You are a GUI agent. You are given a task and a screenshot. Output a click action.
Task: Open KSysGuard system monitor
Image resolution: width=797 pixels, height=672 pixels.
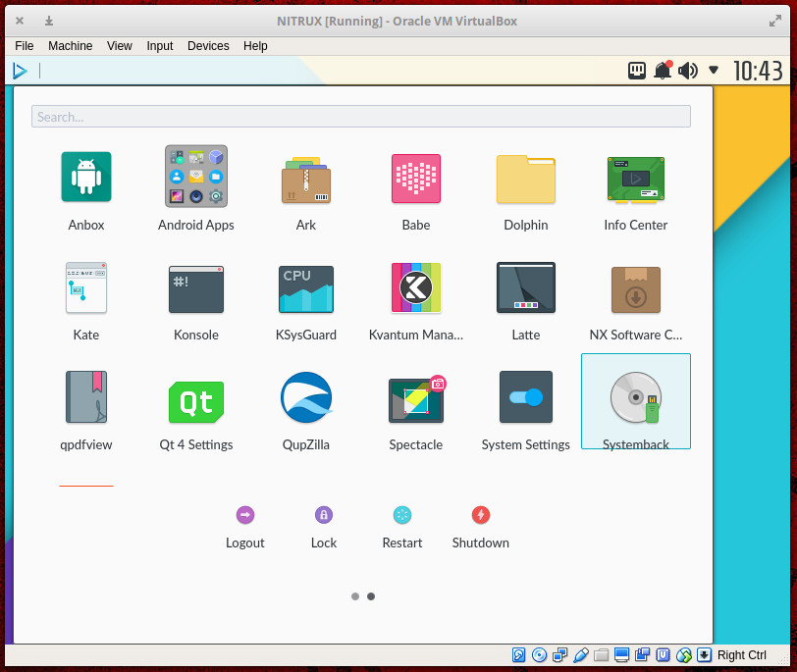pyautogui.click(x=306, y=288)
